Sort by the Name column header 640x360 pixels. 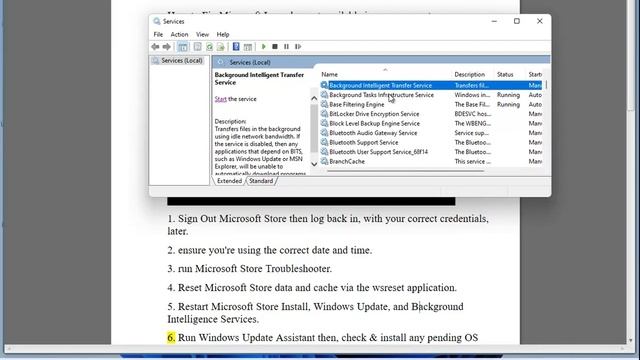[329, 74]
